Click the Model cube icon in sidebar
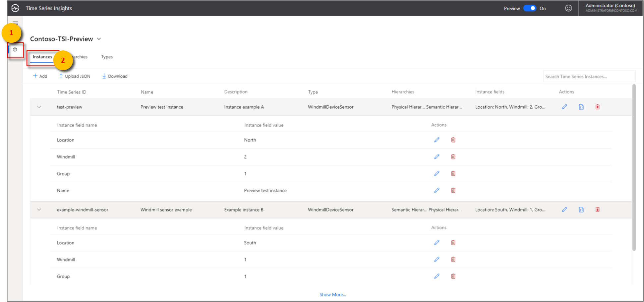Screen dimensions: 644x302 click(x=15, y=50)
